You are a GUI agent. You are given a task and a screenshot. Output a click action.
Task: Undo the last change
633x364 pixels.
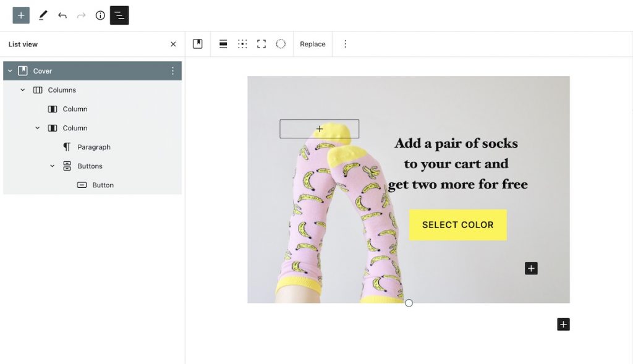tap(62, 15)
